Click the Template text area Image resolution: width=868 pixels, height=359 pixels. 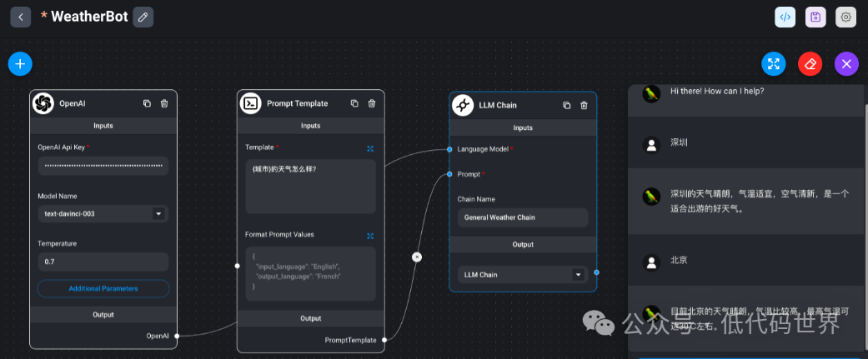click(310, 187)
